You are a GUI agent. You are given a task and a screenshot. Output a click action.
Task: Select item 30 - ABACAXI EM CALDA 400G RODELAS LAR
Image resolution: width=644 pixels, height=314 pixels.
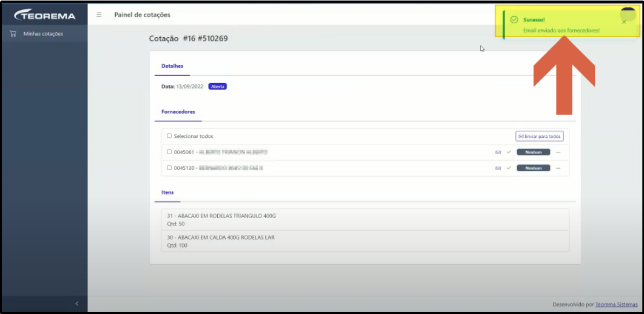pos(365,241)
